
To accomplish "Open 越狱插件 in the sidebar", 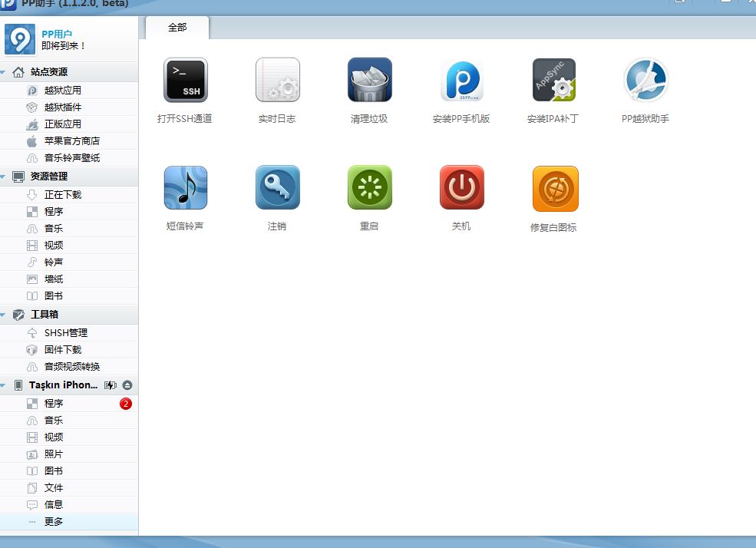I will tap(69, 107).
